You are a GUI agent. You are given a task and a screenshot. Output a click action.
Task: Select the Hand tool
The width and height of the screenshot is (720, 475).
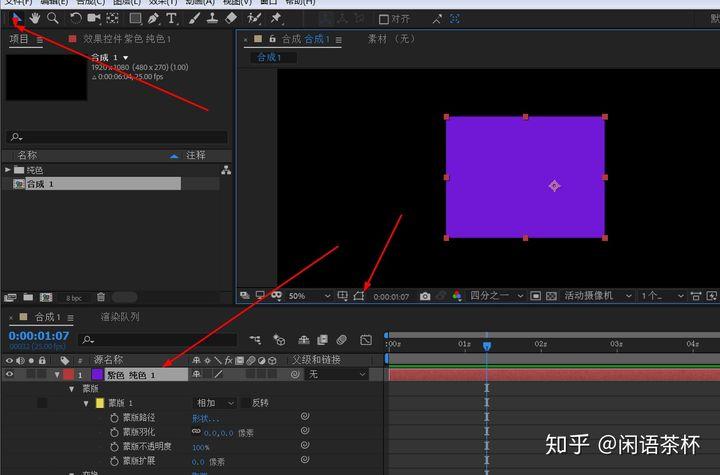pyautogui.click(x=34, y=18)
